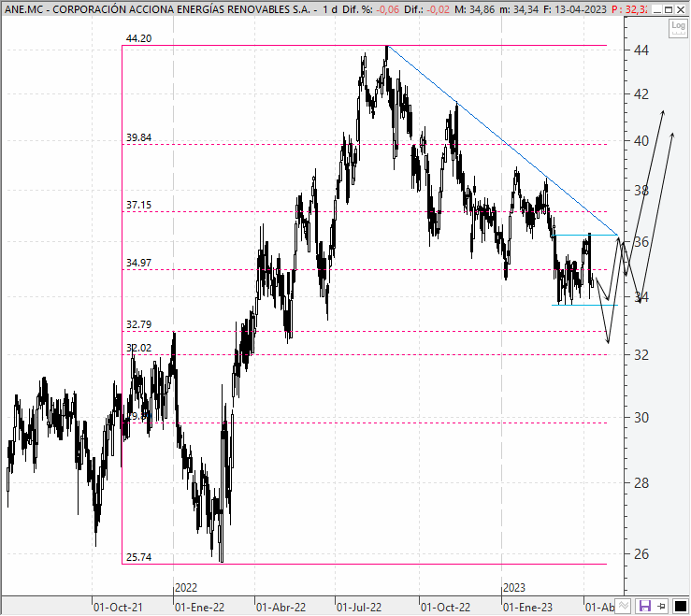Select the 44.20 Fibonacci level label

138,38
